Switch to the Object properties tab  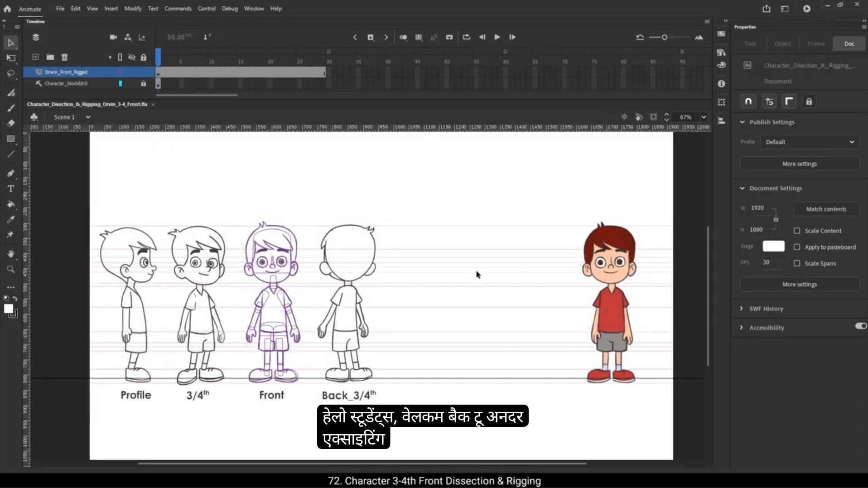coord(782,44)
